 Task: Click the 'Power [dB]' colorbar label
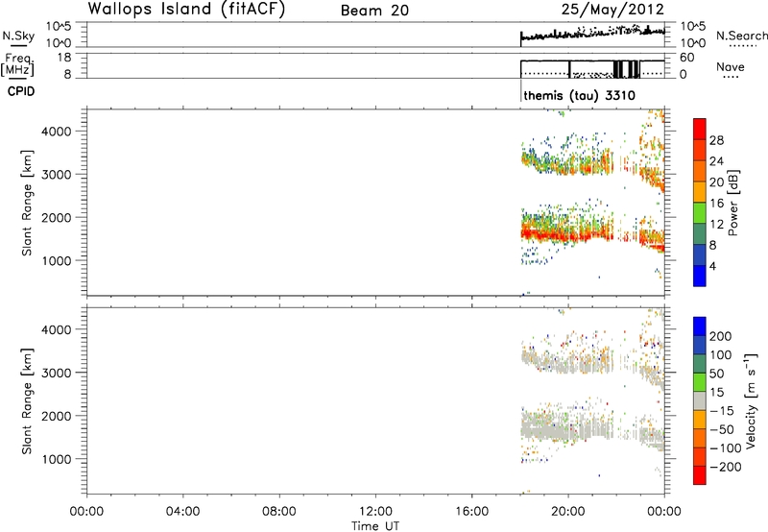coord(732,203)
